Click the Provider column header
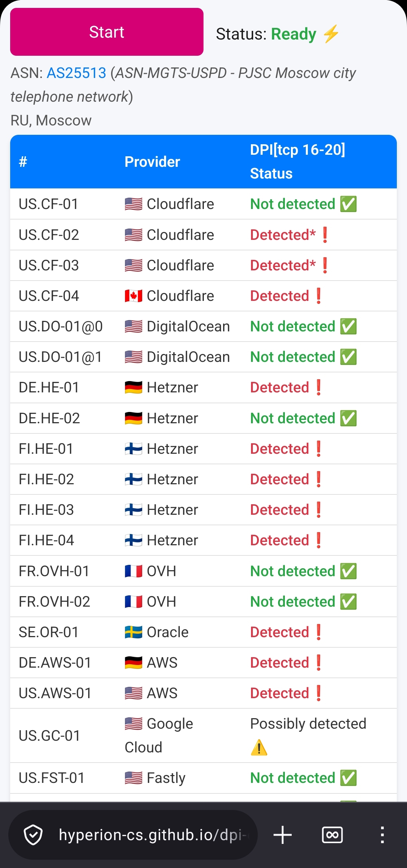Image resolution: width=407 pixels, height=868 pixels. tap(152, 162)
